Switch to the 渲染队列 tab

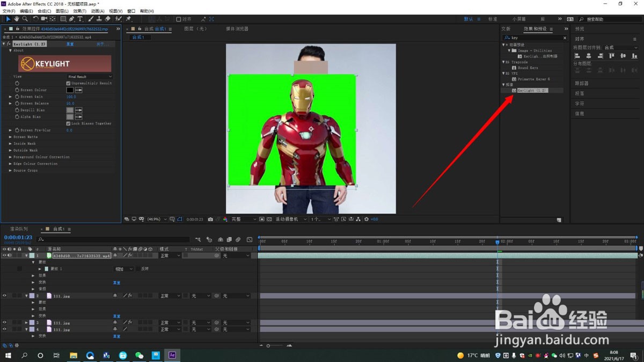point(19,229)
